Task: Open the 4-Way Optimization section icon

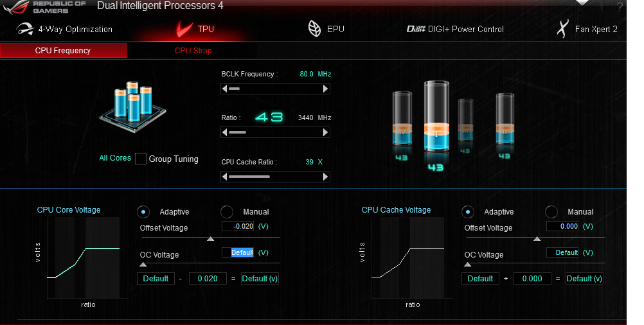Action: point(24,29)
